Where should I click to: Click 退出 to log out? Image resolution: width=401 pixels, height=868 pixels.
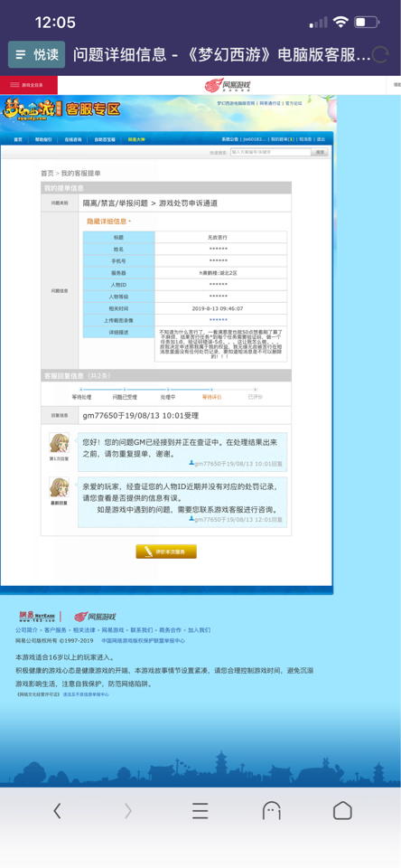[321, 139]
